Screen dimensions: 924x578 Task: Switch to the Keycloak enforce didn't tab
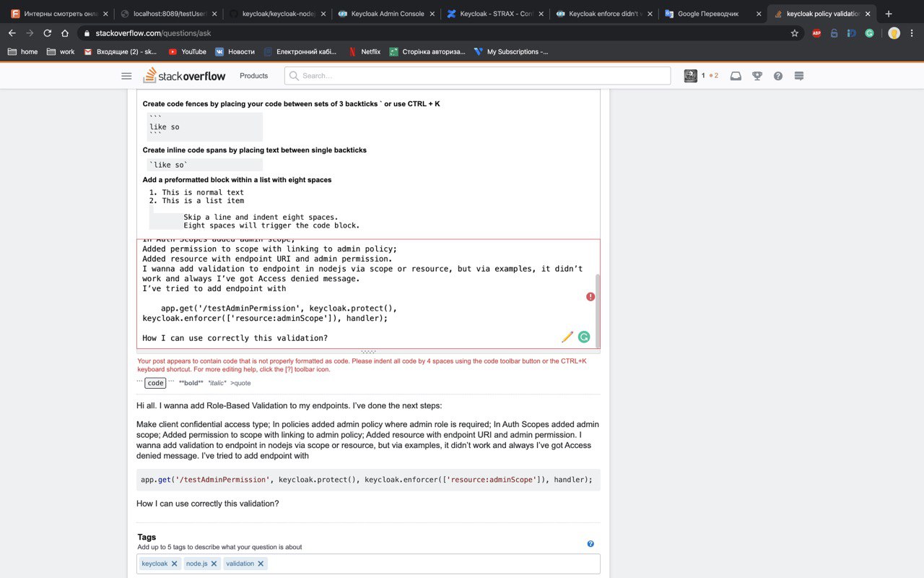(604, 14)
